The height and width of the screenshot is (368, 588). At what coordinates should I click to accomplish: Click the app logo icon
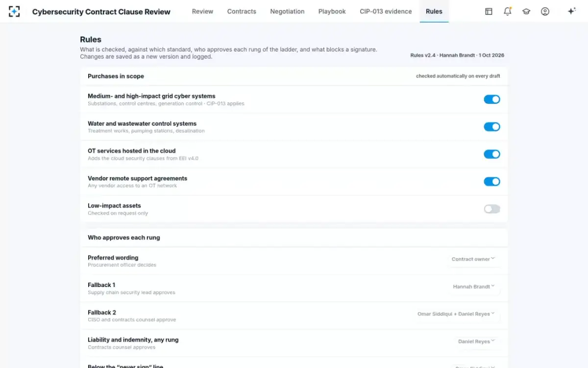pyautogui.click(x=14, y=11)
